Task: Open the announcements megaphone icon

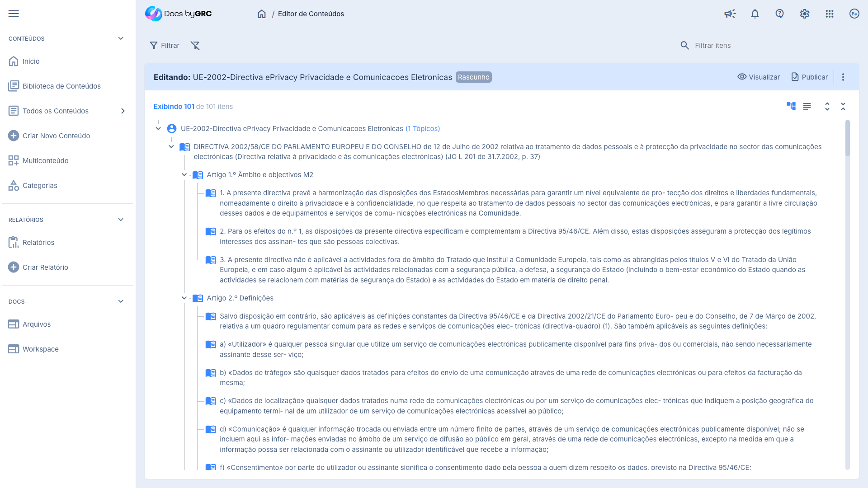Action: [x=730, y=14]
